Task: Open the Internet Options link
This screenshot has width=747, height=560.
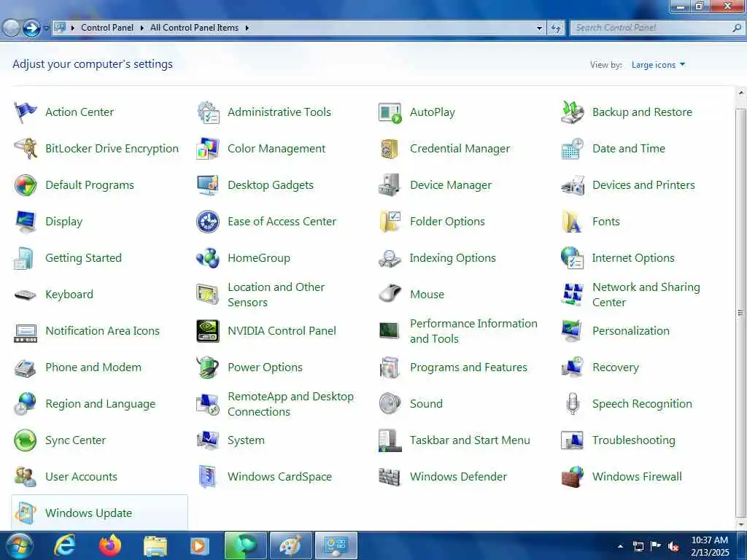Action: [633, 258]
